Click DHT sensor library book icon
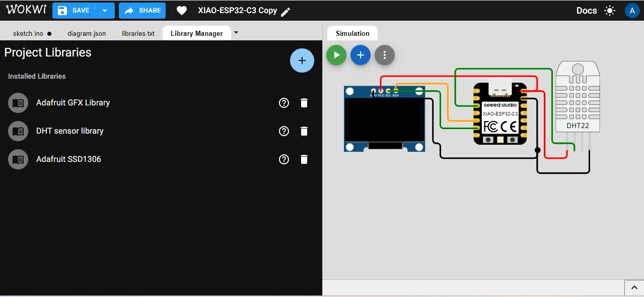Viewport: 644px width, 297px height. 18,131
